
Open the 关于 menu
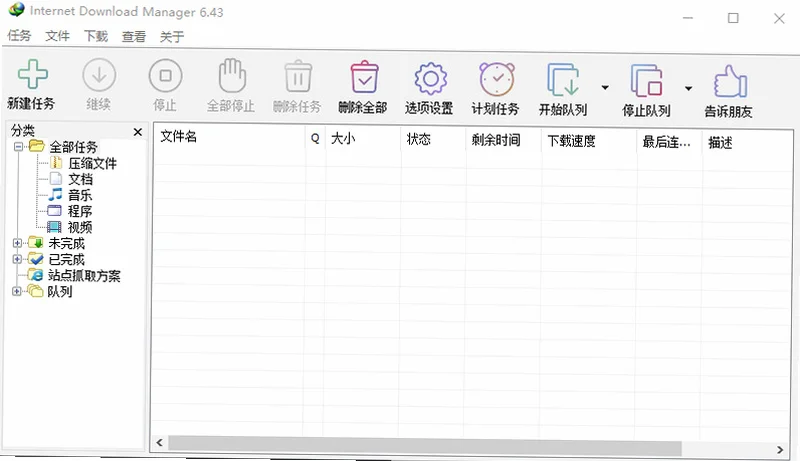pyautogui.click(x=172, y=37)
